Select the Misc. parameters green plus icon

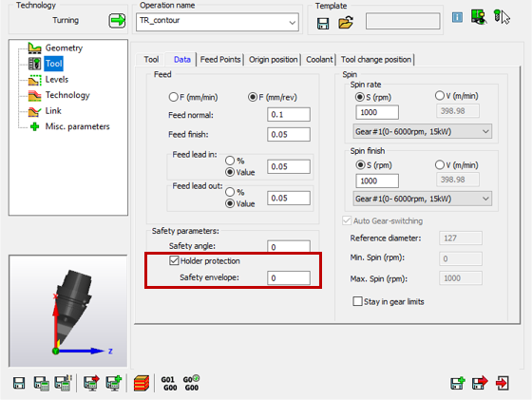click(x=34, y=126)
